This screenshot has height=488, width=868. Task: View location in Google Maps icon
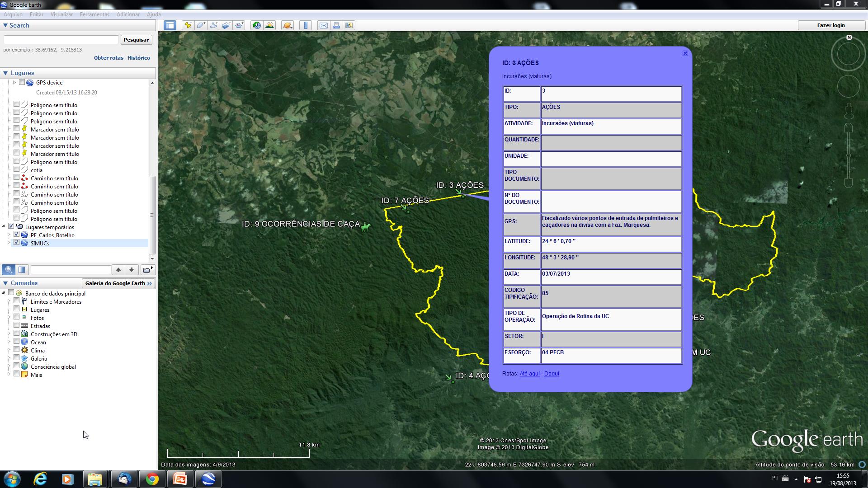click(x=349, y=25)
